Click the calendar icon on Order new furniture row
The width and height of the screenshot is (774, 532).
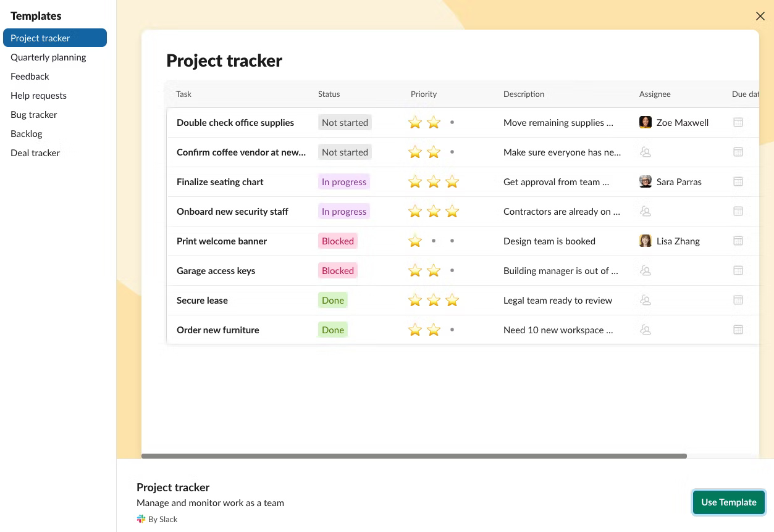pyautogui.click(x=738, y=330)
